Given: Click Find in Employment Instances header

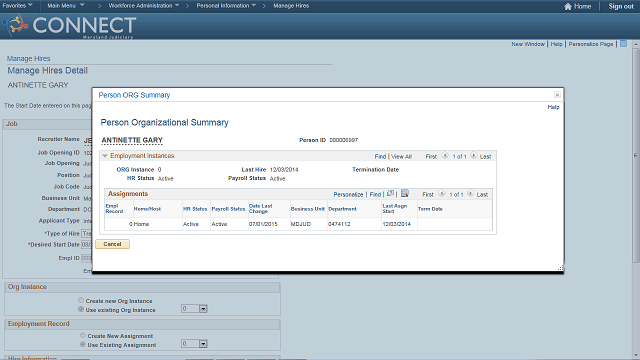Looking at the screenshot, I should click(x=380, y=156).
